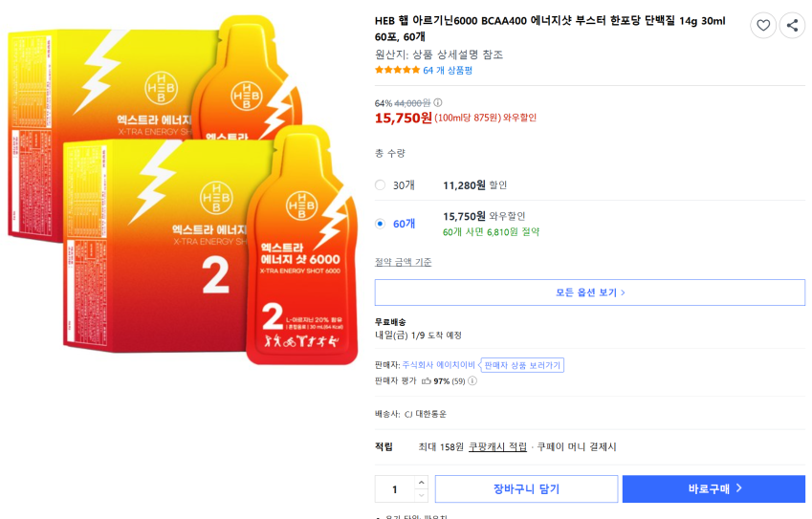Click the quantity input field
812x519 pixels.
click(x=394, y=489)
